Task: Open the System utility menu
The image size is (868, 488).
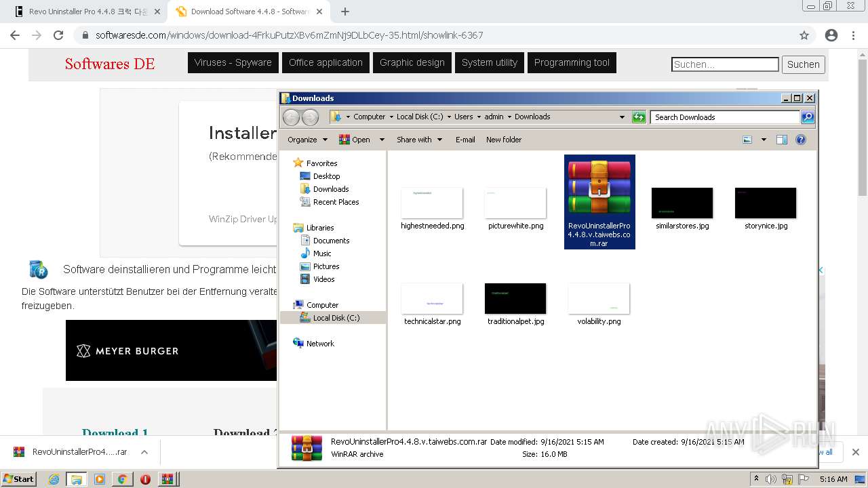Action: pos(490,62)
